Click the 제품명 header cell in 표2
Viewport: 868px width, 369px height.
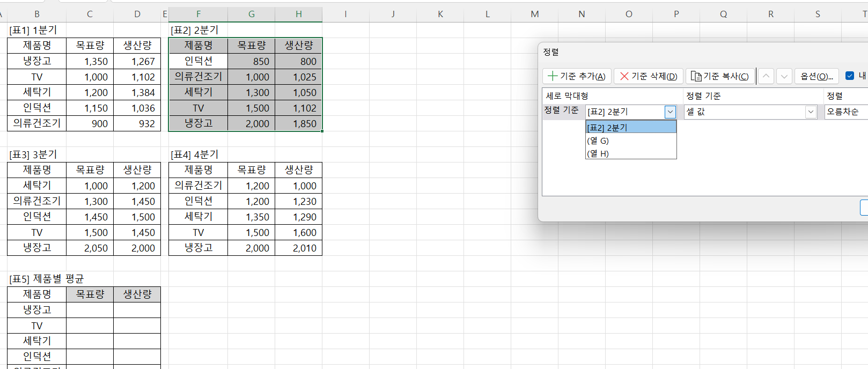[198, 46]
